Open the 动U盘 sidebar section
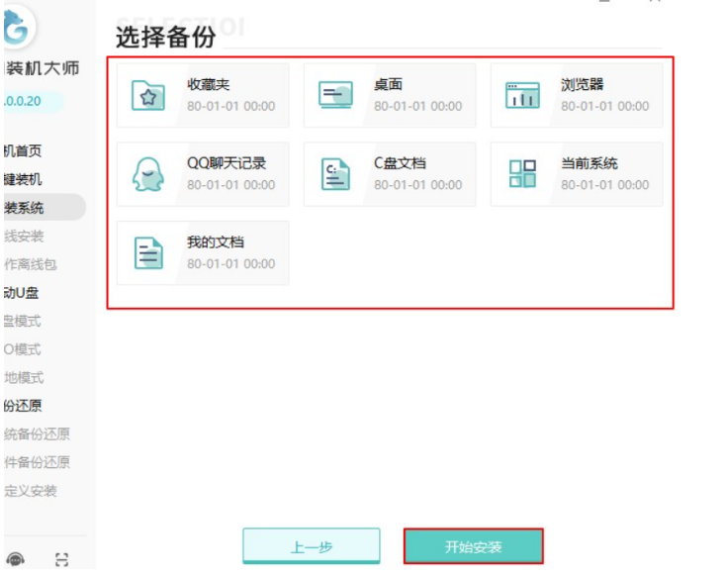This screenshot has width=728, height=578. [22, 292]
